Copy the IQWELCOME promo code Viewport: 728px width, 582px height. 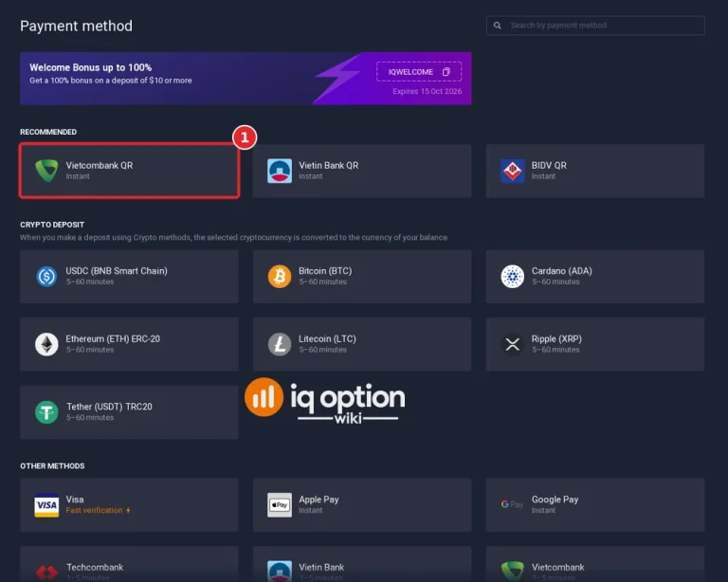tap(419, 72)
